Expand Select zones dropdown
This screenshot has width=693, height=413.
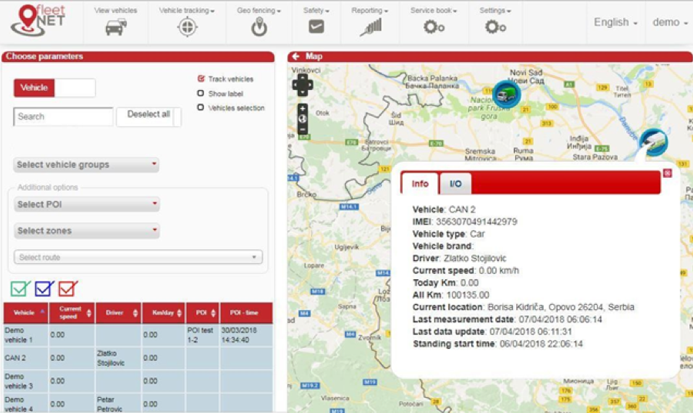tap(87, 231)
